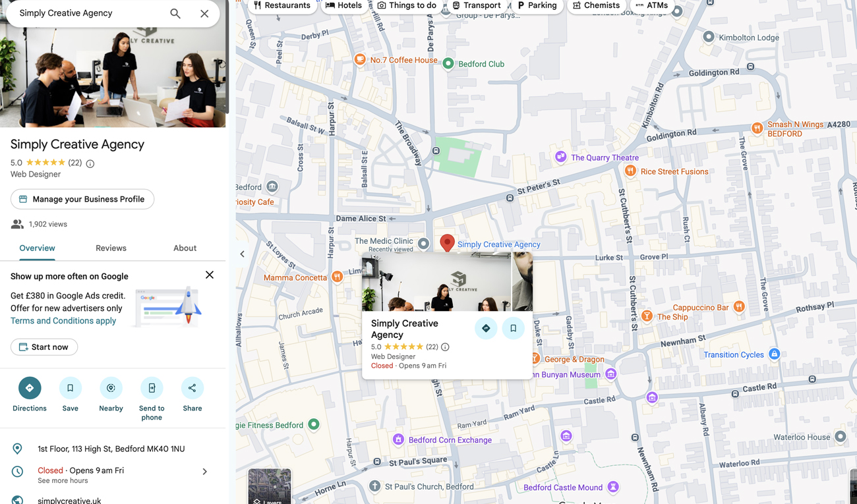Screen dimensions: 857x504
Task: Click the Nearby icon
Action: tap(111, 388)
